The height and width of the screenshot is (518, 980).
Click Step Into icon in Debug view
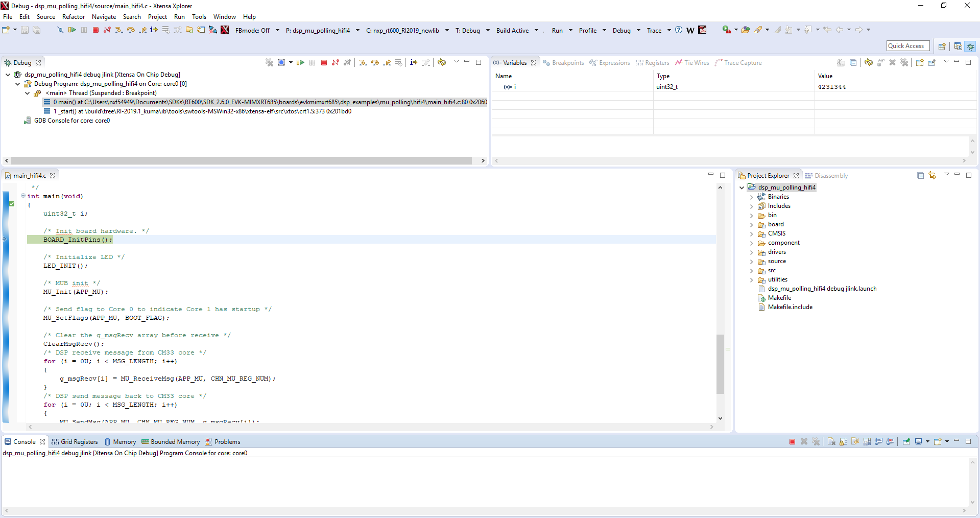pyautogui.click(x=363, y=62)
